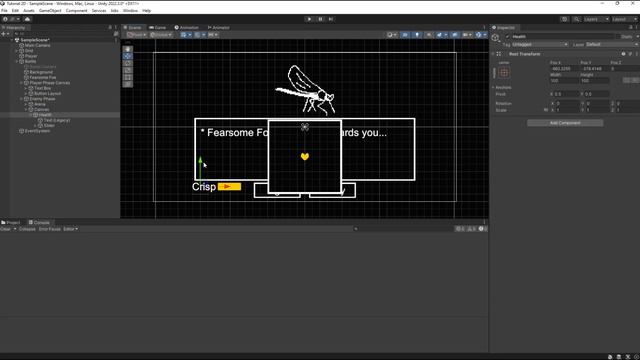Switch to the Project tab

tap(11, 222)
